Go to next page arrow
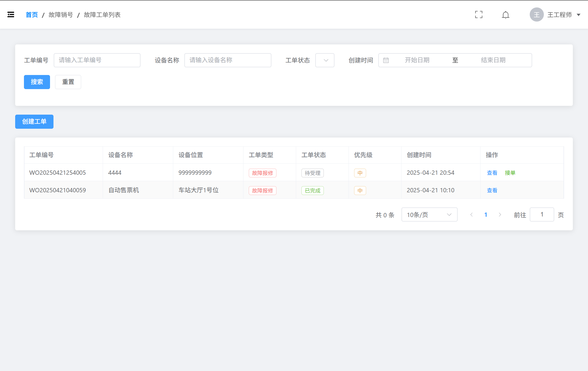 tap(500, 215)
